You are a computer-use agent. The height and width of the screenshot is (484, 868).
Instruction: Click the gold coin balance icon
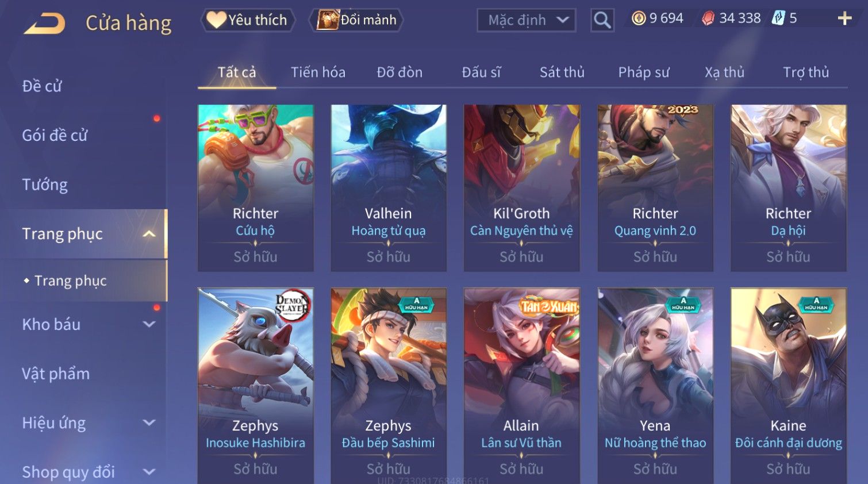click(639, 18)
